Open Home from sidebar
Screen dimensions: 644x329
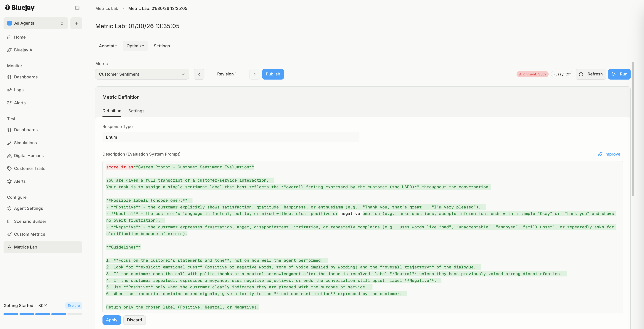[43, 37]
